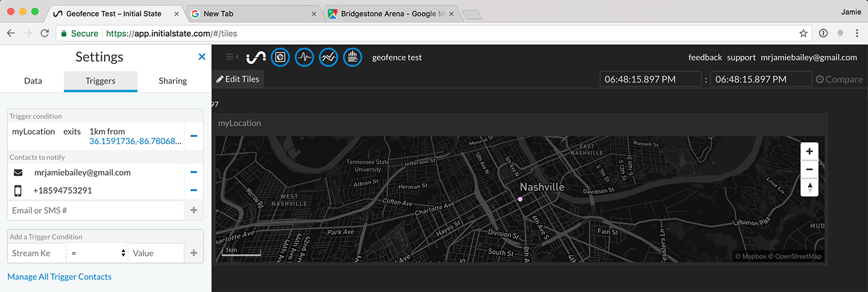Open the Lines chart view icon

tap(329, 57)
